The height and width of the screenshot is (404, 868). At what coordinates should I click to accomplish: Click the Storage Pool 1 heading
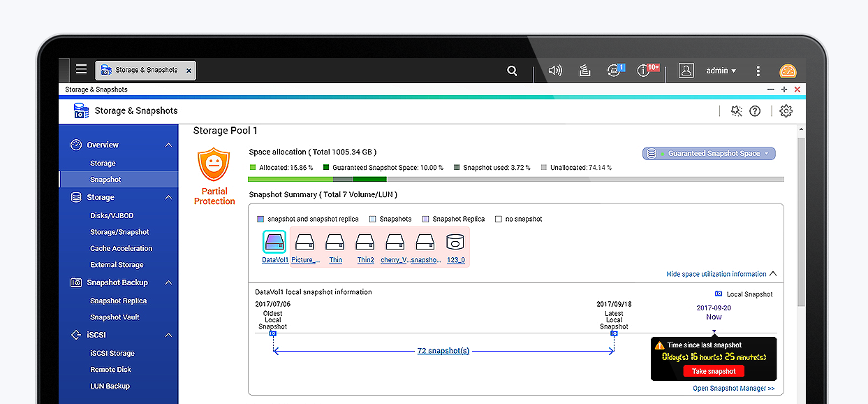point(226,131)
